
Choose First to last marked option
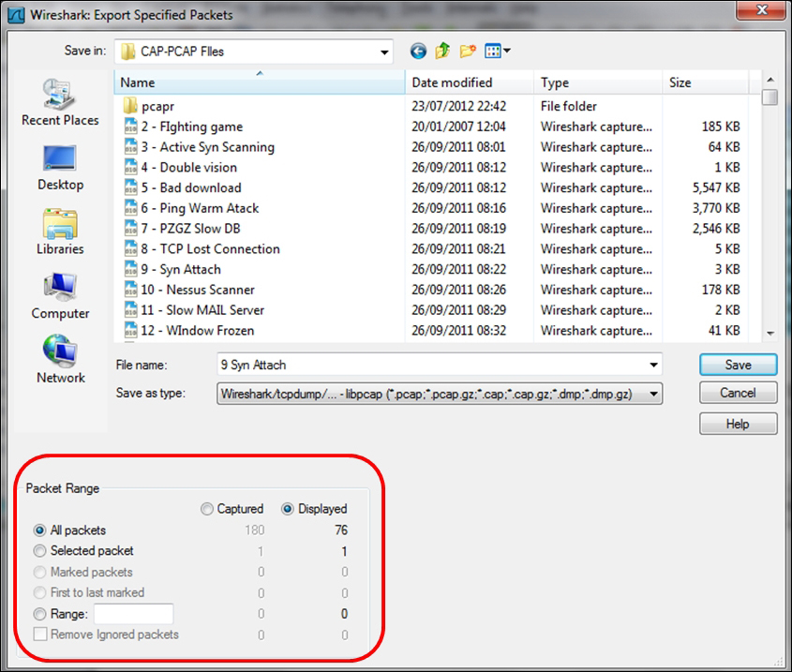(40, 592)
